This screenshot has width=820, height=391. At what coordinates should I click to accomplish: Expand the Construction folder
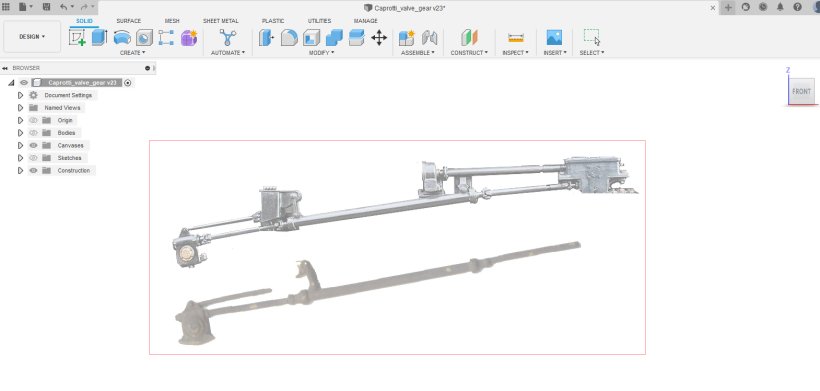(x=20, y=170)
